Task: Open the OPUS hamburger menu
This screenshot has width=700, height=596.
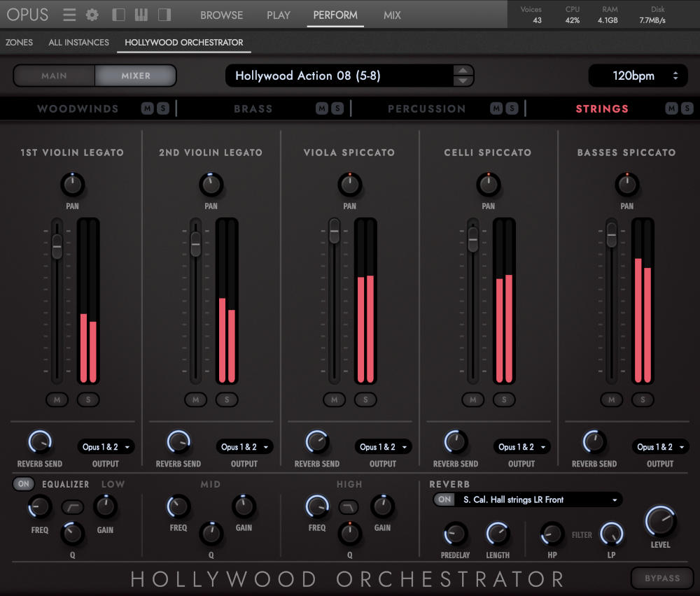Action: 69,14
